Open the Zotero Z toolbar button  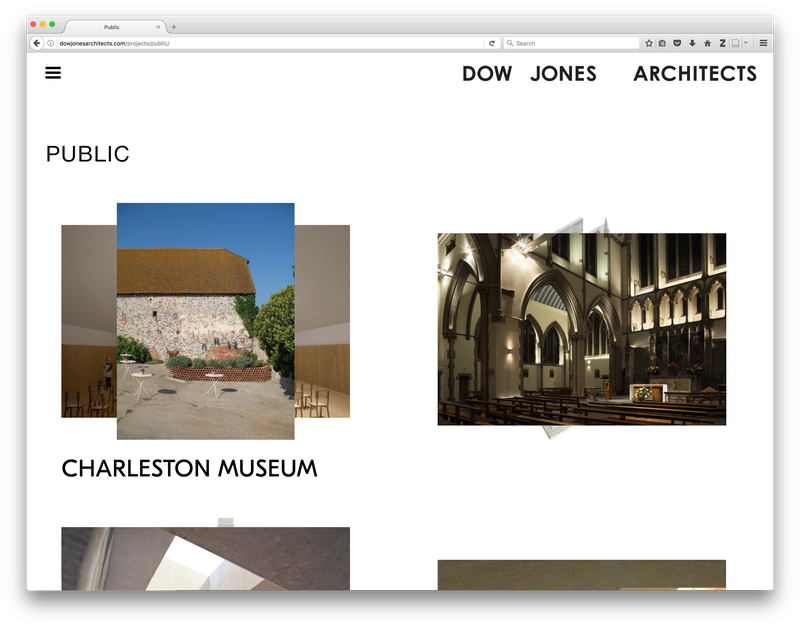(x=722, y=43)
